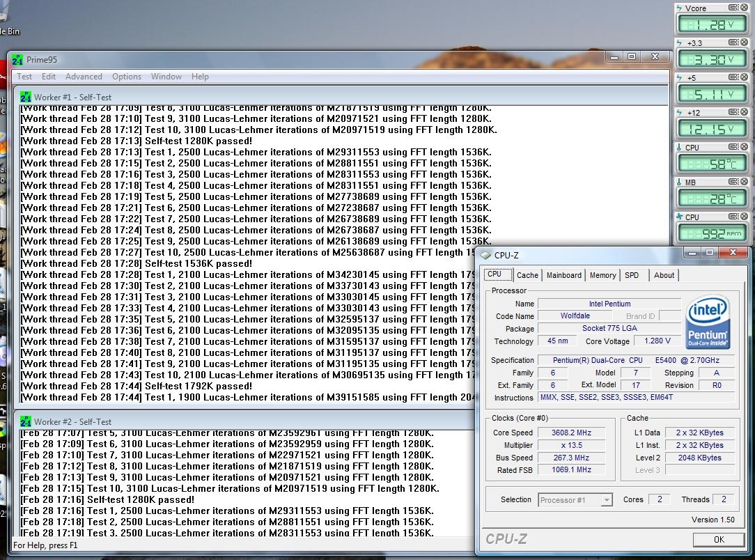Viewport: 755px width, 560px height.
Task: Click the Prime95 icon in its title bar
Action: point(17,60)
